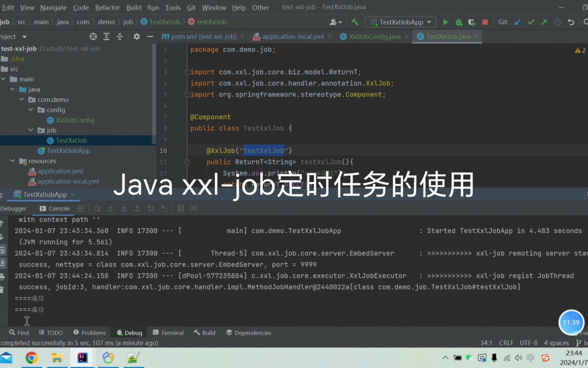Open the Project panel settings gear
The height and width of the screenshot is (368, 588).
[136, 36]
